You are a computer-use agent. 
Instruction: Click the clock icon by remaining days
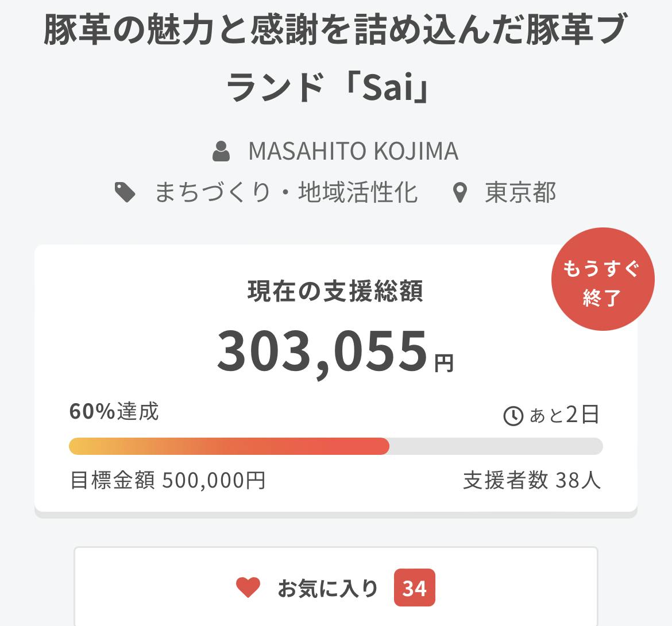[513, 415]
